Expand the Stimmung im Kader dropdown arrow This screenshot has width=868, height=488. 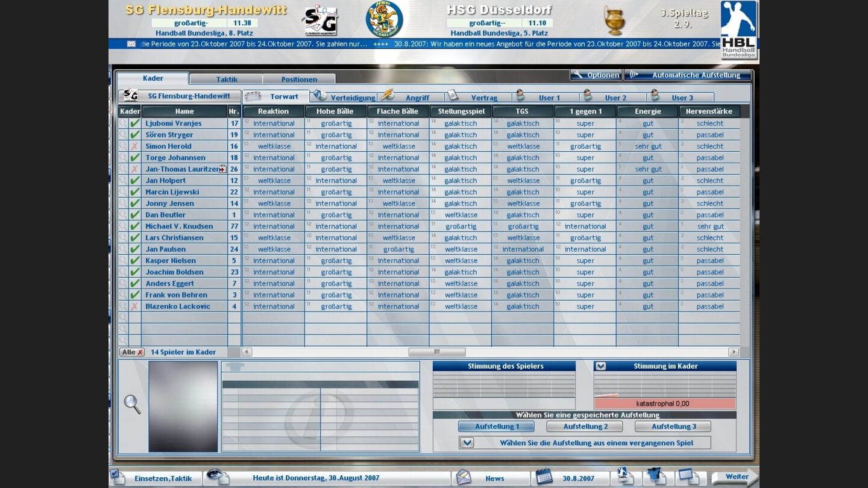600,366
